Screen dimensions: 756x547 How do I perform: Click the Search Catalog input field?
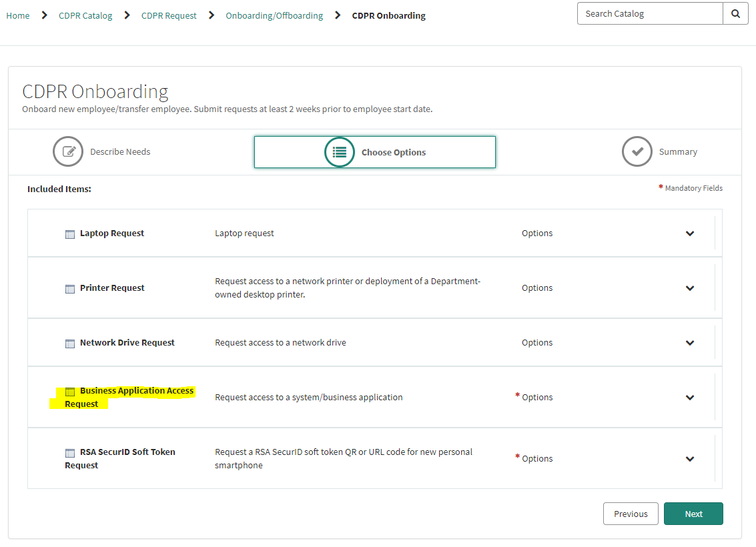(x=649, y=13)
